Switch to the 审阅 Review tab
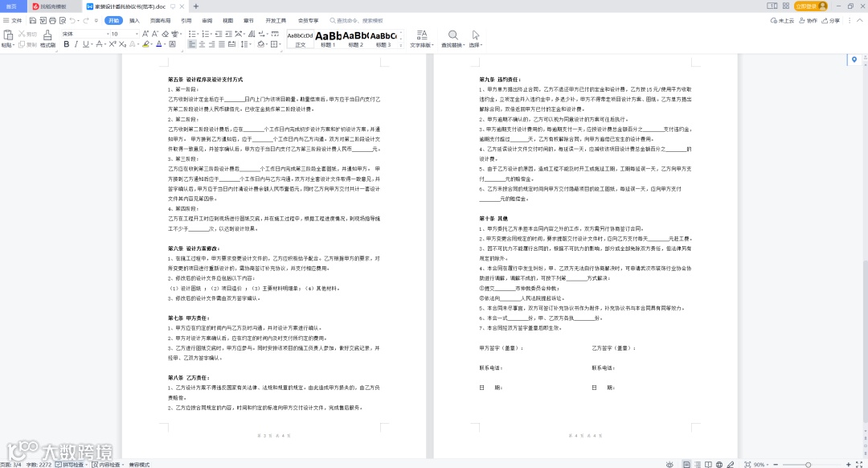The width and height of the screenshot is (868, 468). coord(207,20)
